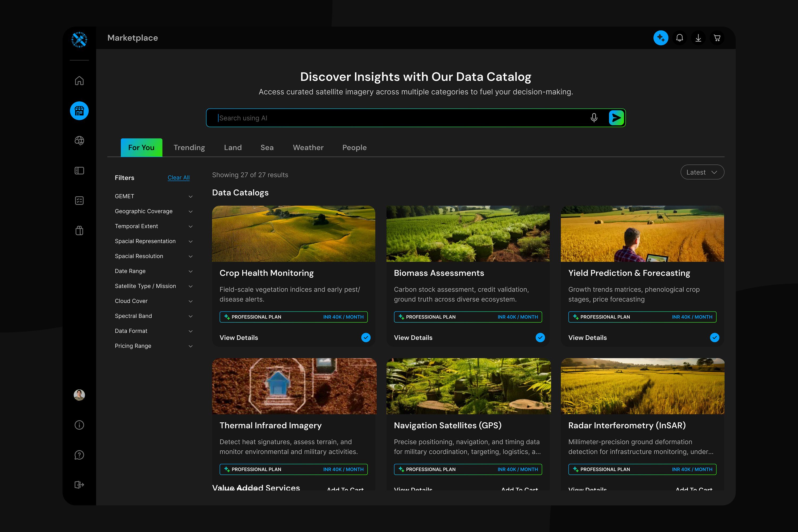This screenshot has height=532, width=798.
Task: Switch to the Weather tab
Action: coord(308,148)
